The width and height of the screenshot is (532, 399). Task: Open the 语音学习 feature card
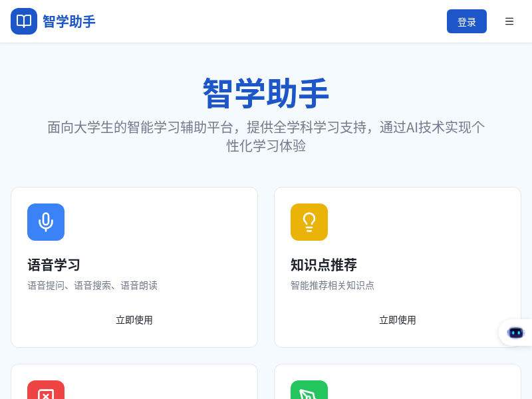point(134,267)
